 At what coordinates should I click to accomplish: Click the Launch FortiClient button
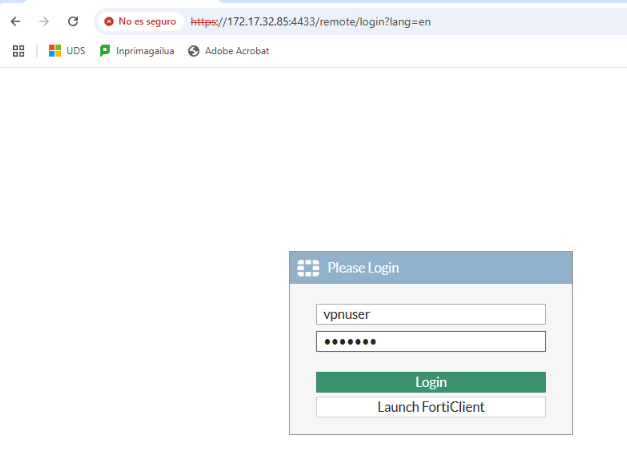coord(430,407)
